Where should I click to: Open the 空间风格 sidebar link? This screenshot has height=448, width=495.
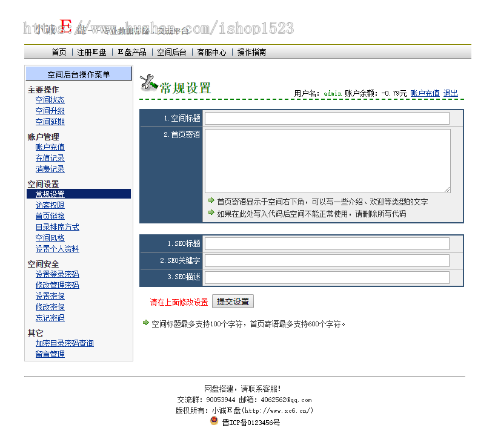click(x=50, y=238)
